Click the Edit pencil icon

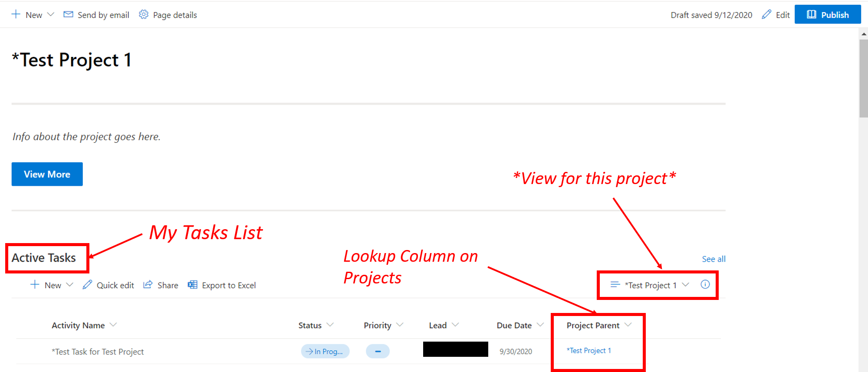766,14
